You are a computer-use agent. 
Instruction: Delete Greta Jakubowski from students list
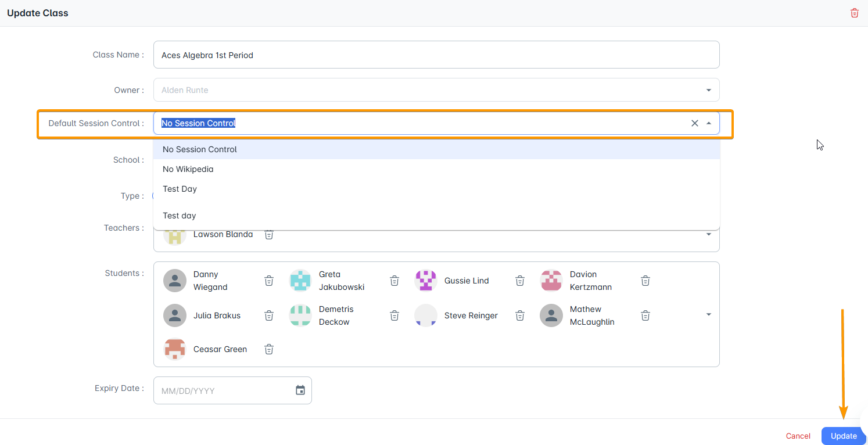click(394, 281)
